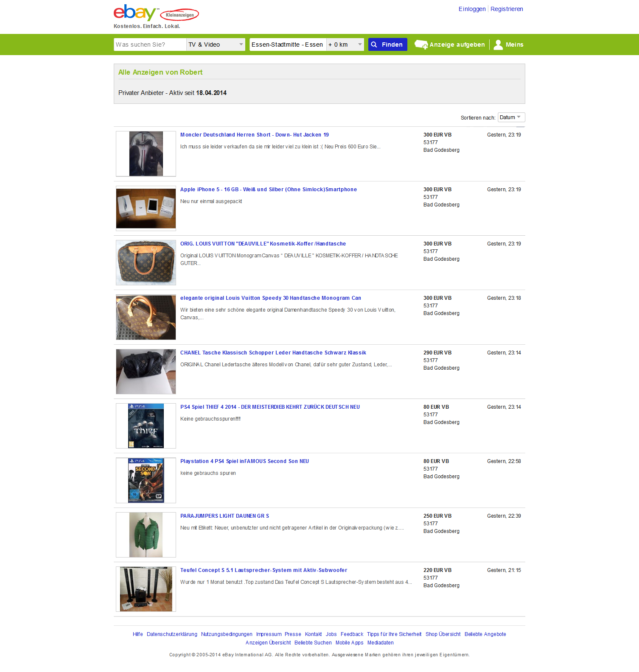Open the Apple iPhone 5 thumbnail
This screenshot has width=639, height=672.
coord(146,208)
